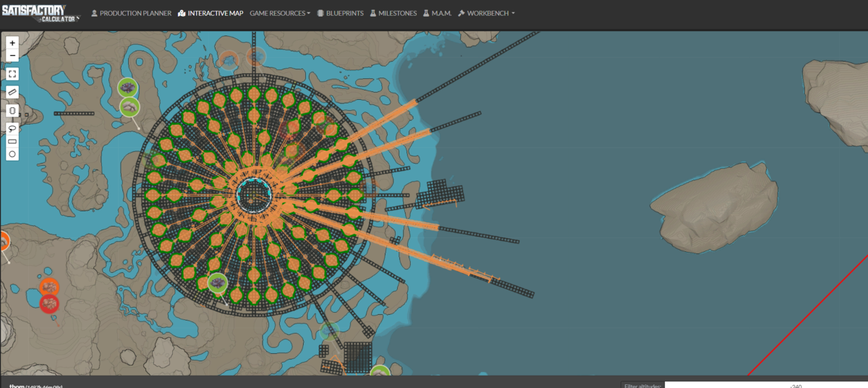Click the orange resource node marker at left
The width and height of the screenshot is (868, 388).
[x=49, y=287]
